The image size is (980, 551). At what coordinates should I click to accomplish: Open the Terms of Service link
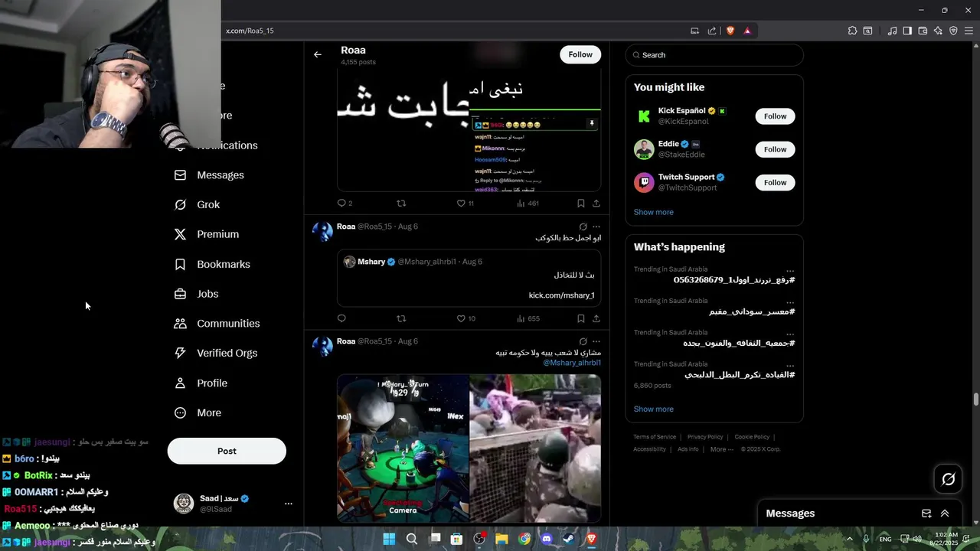[x=655, y=437]
